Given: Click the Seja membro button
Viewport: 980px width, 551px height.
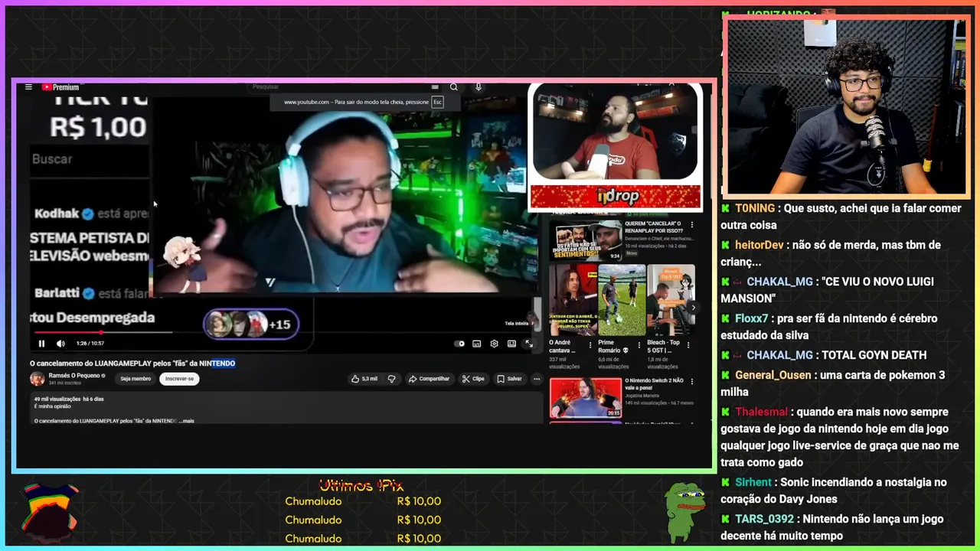Looking at the screenshot, I should (x=136, y=379).
